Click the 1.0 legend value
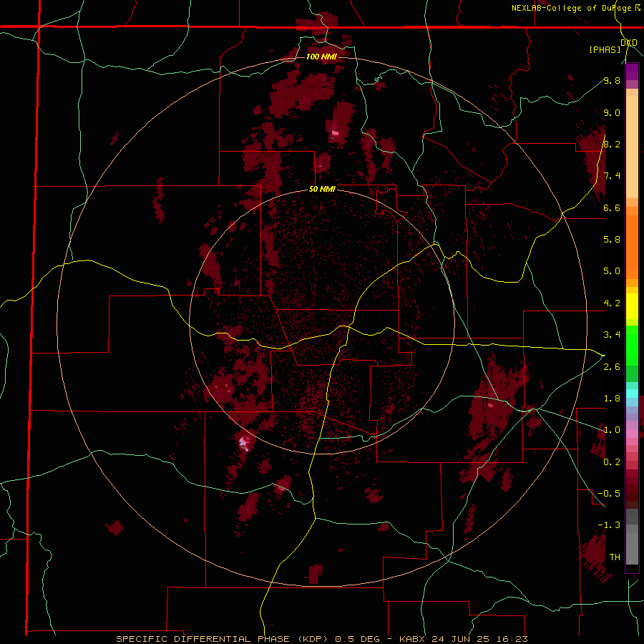Image resolution: width=644 pixels, height=644 pixels. [x=612, y=430]
